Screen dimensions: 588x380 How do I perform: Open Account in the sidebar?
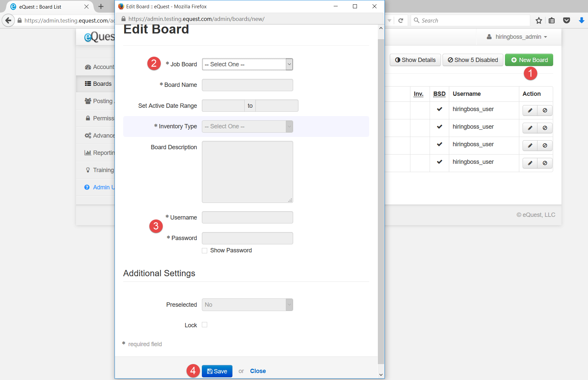tap(96, 67)
